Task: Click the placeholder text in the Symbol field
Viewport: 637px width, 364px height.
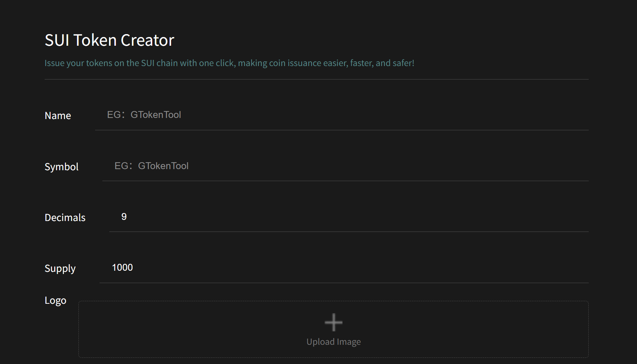Action: 151,166
